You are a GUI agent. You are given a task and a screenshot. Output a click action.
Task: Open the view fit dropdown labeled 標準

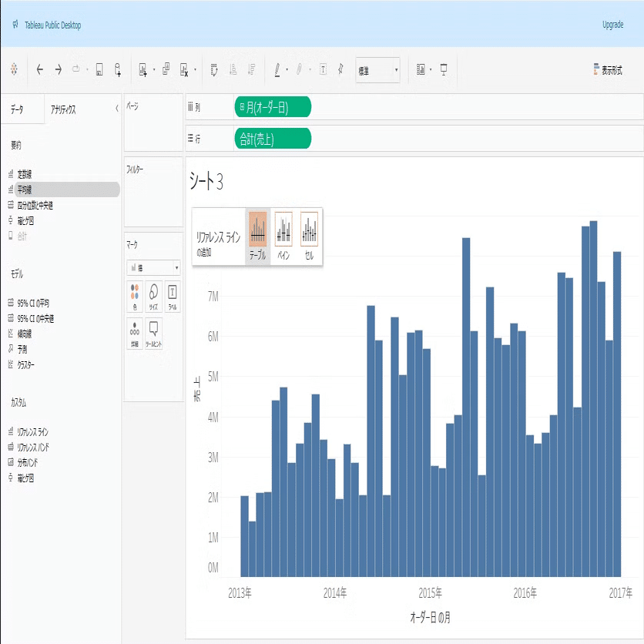(377, 69)
